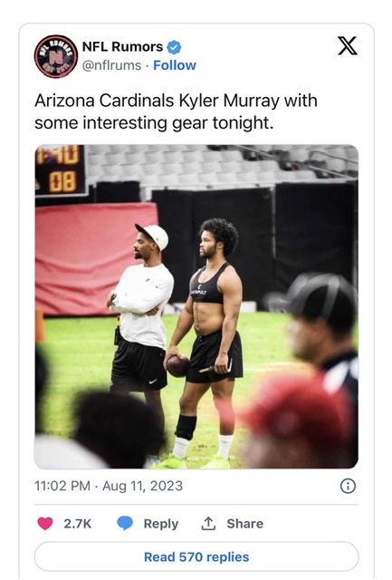Click the football held in the photo
The width and height of the screenshot is (392, 580).
pos(177,366)
